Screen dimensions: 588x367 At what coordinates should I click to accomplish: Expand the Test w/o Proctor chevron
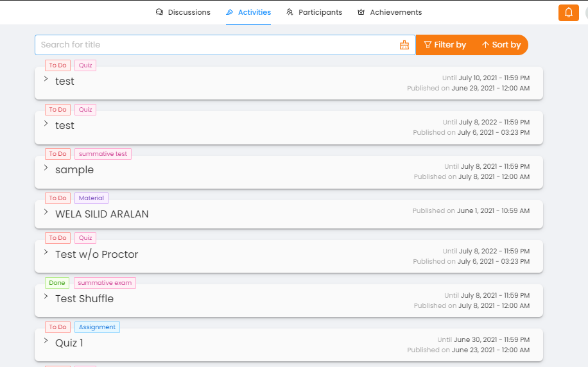(x=46, y=252)
